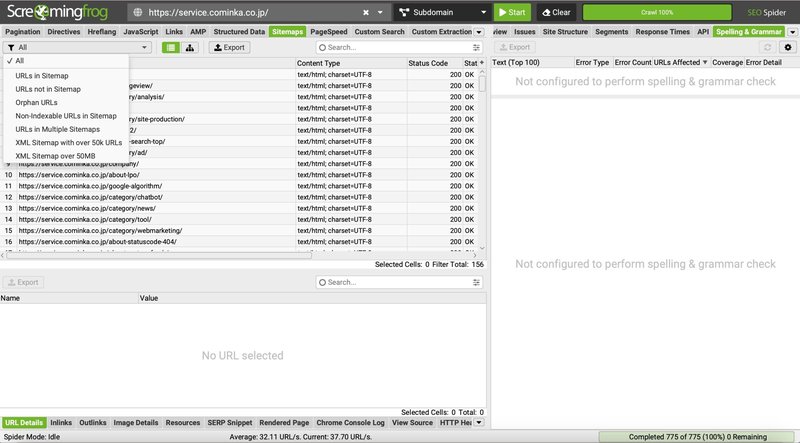Expand more bottom tabs after HTTP Headers
800x443 pixels.
coord(479,423)
